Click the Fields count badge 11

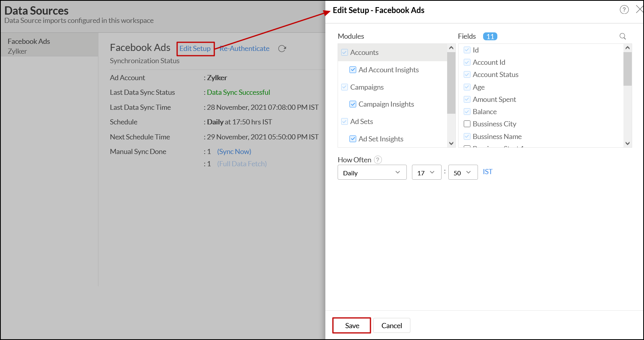tap(490, 36)
